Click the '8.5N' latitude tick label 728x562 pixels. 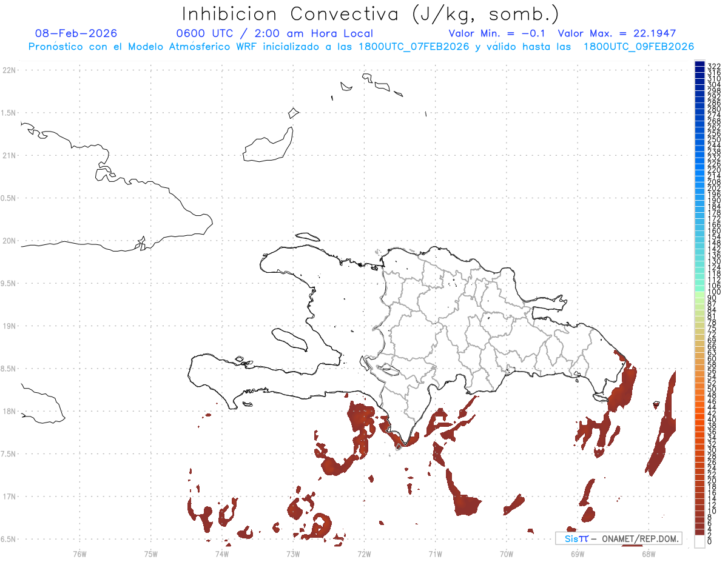click(8, 369)
